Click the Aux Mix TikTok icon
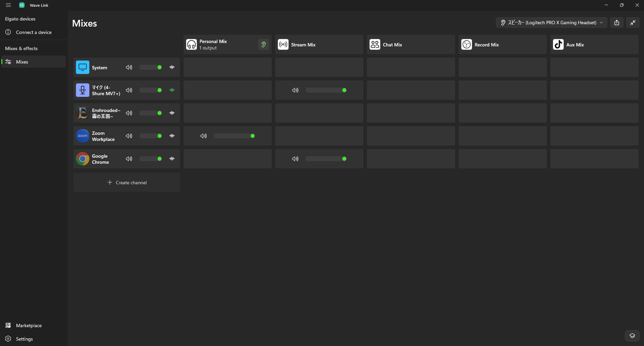 click(558, 44)
